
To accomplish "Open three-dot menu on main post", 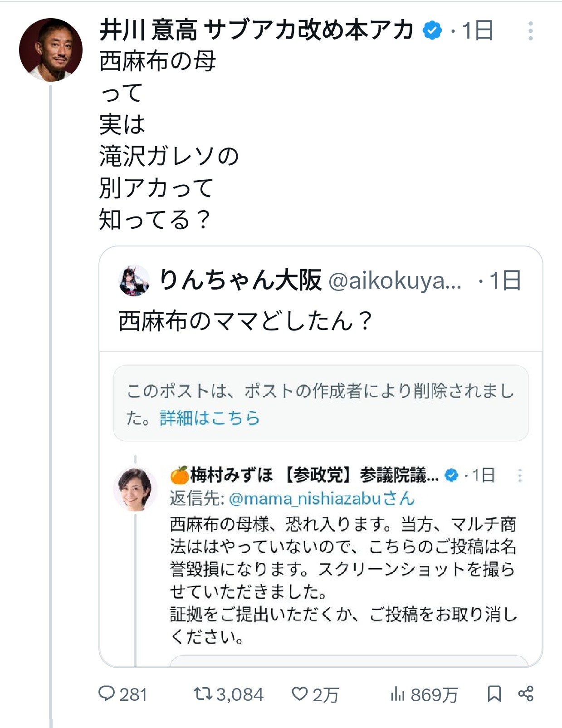I will click(x=530, y=31).
